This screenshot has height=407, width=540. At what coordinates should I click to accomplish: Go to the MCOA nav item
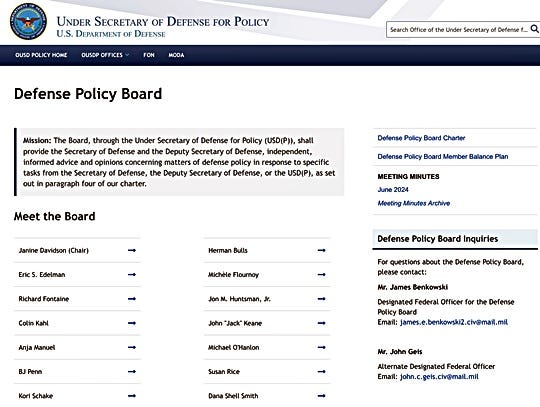coord(176,55)
